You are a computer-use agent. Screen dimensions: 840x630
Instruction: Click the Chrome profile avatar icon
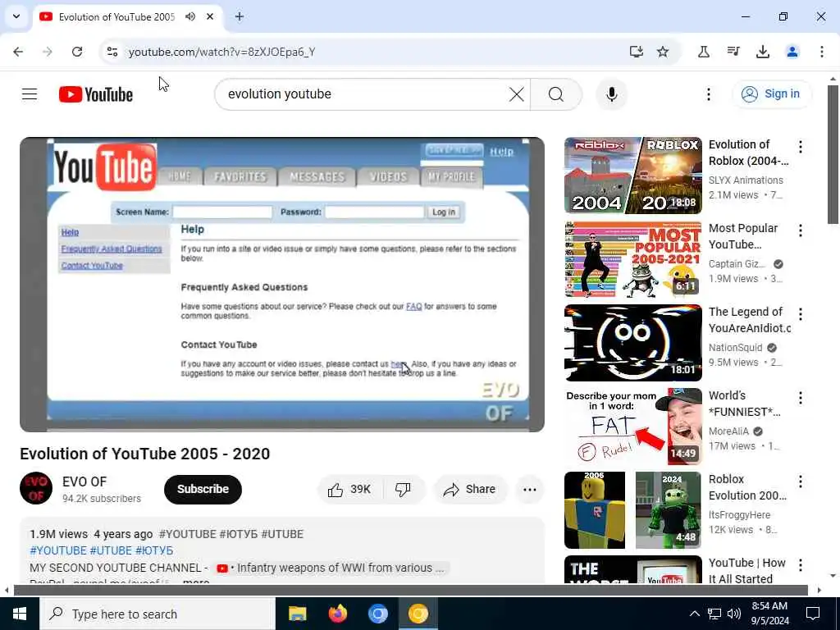click(x=792, y=52)
